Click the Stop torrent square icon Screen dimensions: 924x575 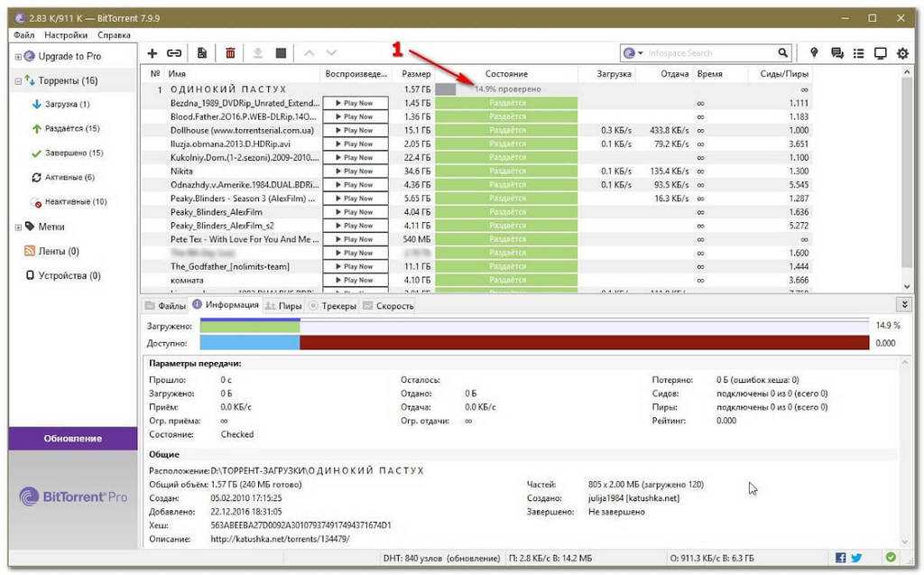pos(281,53)
